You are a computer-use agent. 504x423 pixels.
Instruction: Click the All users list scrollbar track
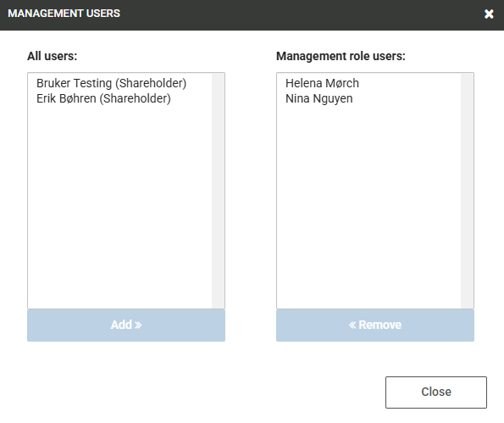[x=218, y=191]
